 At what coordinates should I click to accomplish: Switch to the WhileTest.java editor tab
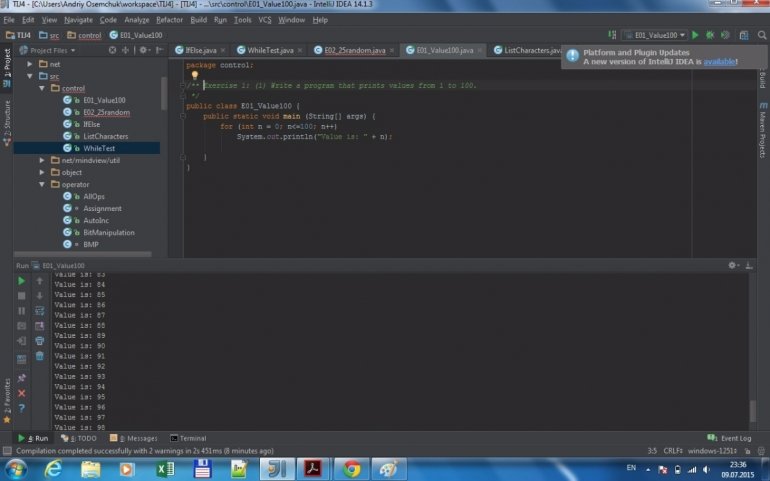coord(269,50)
